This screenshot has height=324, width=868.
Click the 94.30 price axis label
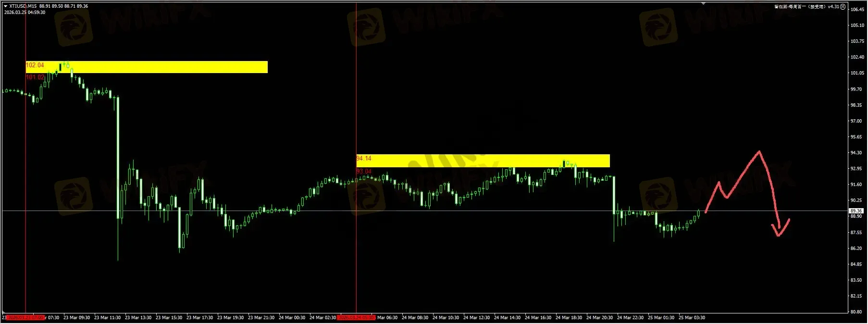click(x=856, y=153)
